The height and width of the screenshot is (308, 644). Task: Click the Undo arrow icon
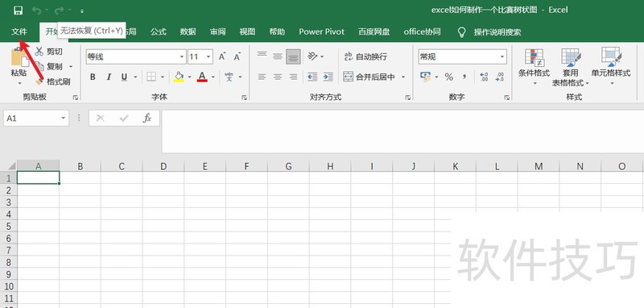(x=37, y=10)
